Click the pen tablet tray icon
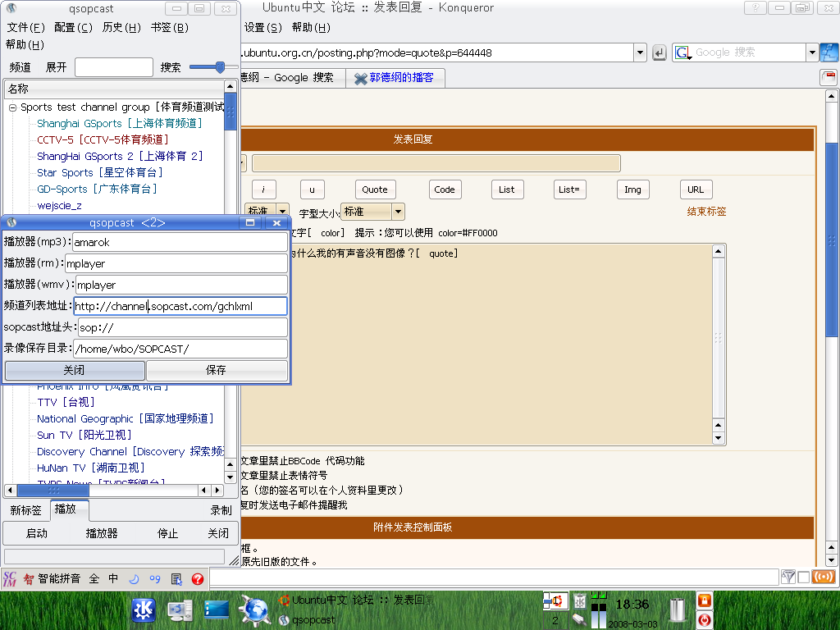 (580, 619)
